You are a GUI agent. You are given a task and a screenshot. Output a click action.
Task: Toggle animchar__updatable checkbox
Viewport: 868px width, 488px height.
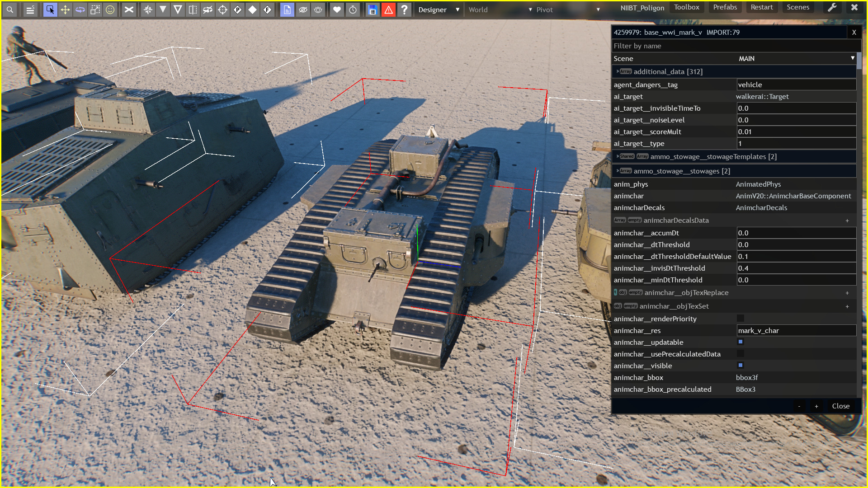741,342
